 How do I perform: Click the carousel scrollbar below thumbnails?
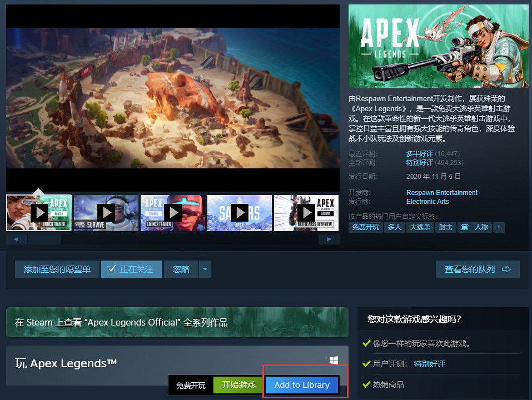[44, 239]
